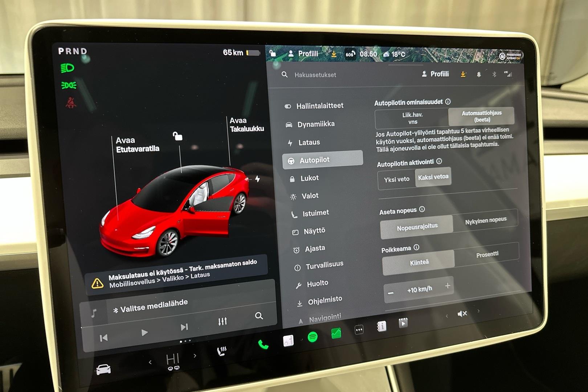Switch set speed to Nykyinen nopeus
The width and height of the screenshot is (588, 392).
pyautogui.click(x=485, y=220)
